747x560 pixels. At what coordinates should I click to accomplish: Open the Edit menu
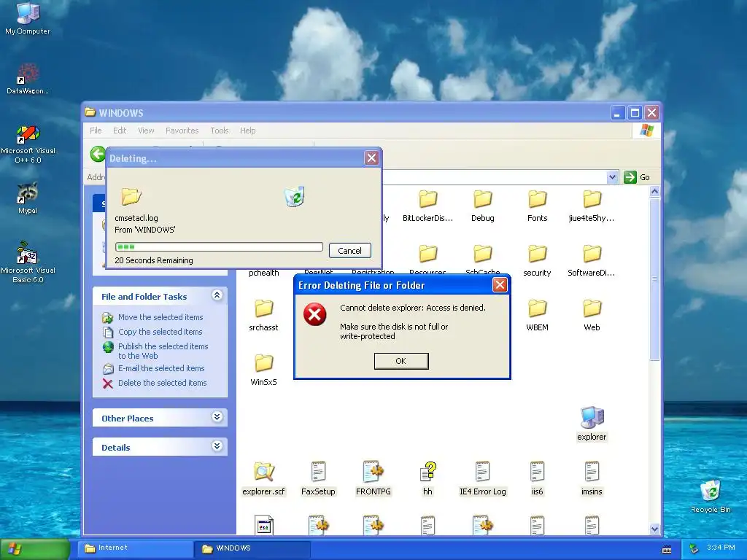click(x=120, y=131)
